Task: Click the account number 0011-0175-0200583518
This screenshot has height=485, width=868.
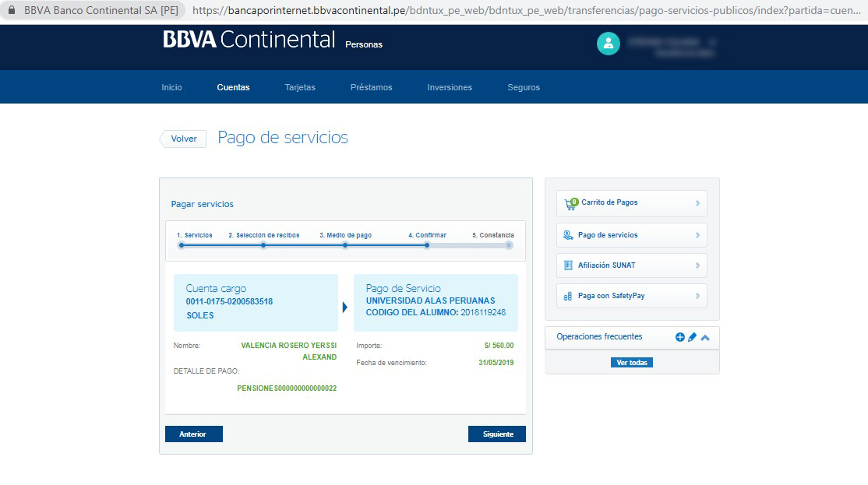Action: [229, 302]
